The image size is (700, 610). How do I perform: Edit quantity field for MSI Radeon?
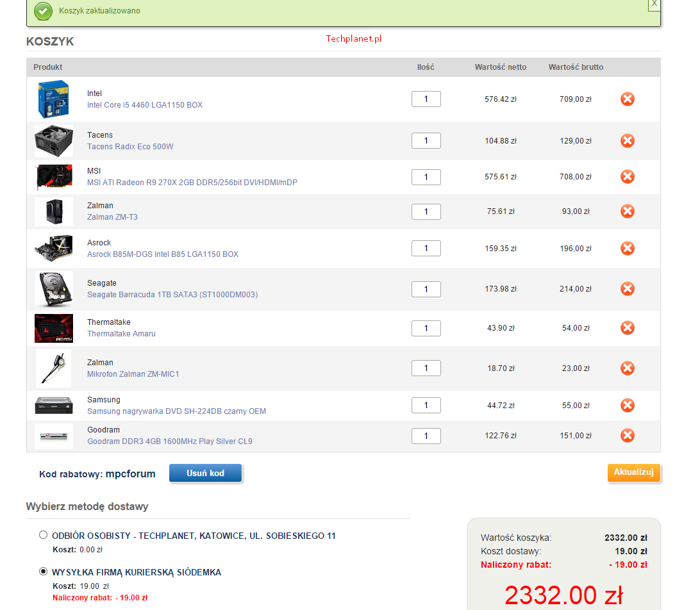[x=426, y=177]
